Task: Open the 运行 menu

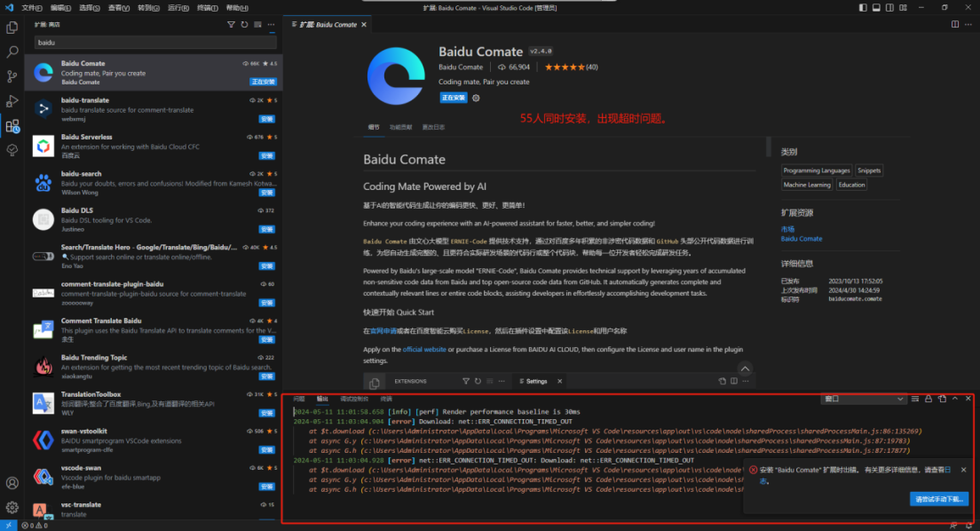Action: [x=178, y=7]
